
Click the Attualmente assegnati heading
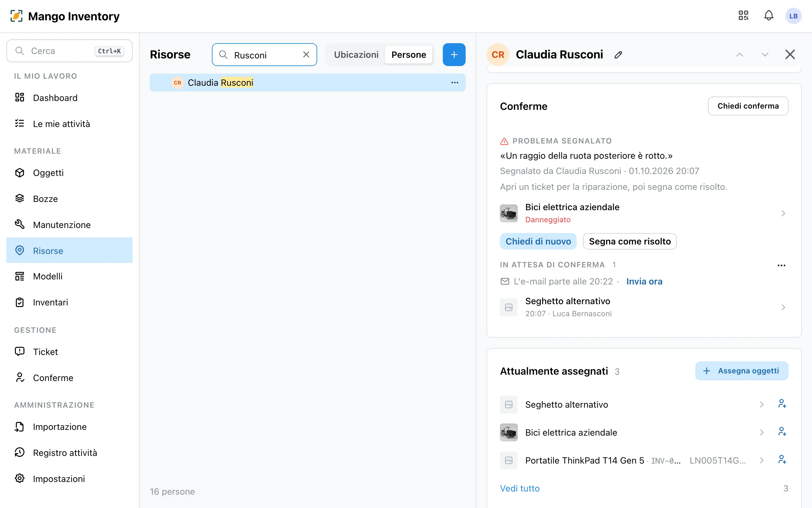pos(553,371)
